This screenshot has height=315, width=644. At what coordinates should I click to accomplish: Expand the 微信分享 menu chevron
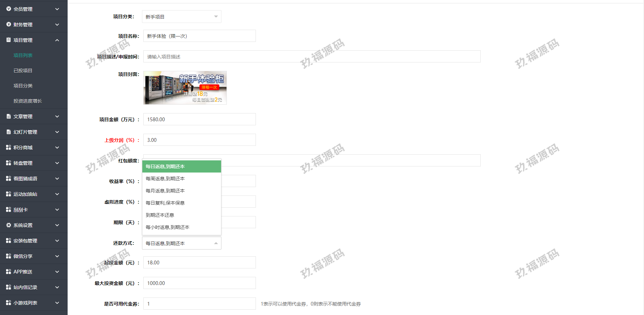pyautogui.click(x=57, y=256)
